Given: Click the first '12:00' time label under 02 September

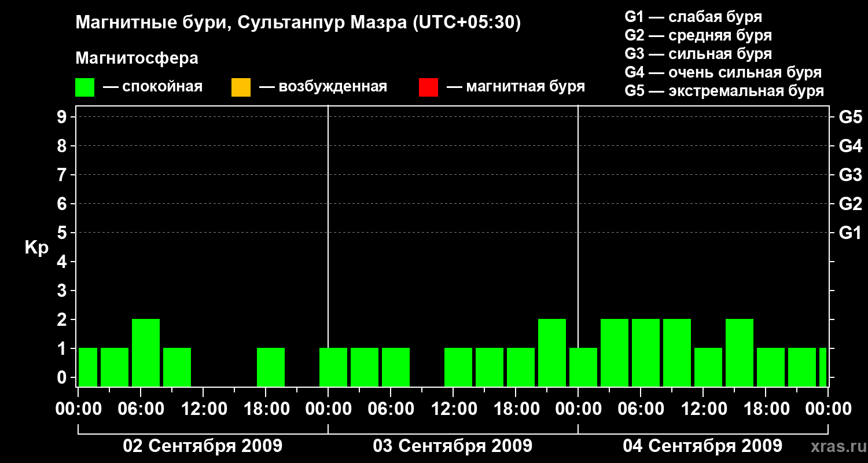Looking at the screenshot, I should coord(203,409).
